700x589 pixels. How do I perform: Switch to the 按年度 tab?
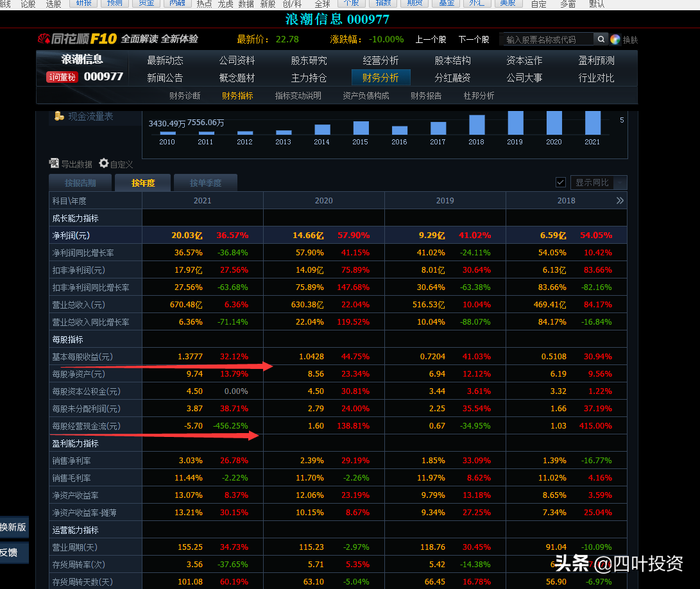coord(143,183)
